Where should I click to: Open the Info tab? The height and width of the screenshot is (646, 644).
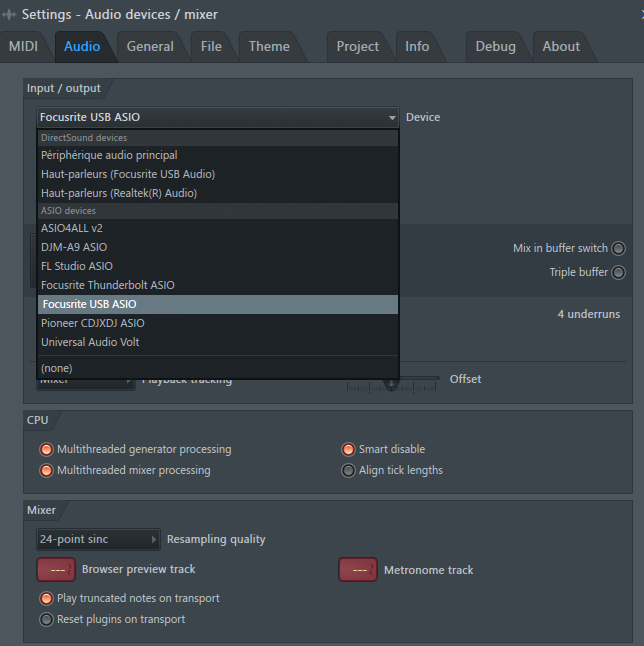[417, 47]
